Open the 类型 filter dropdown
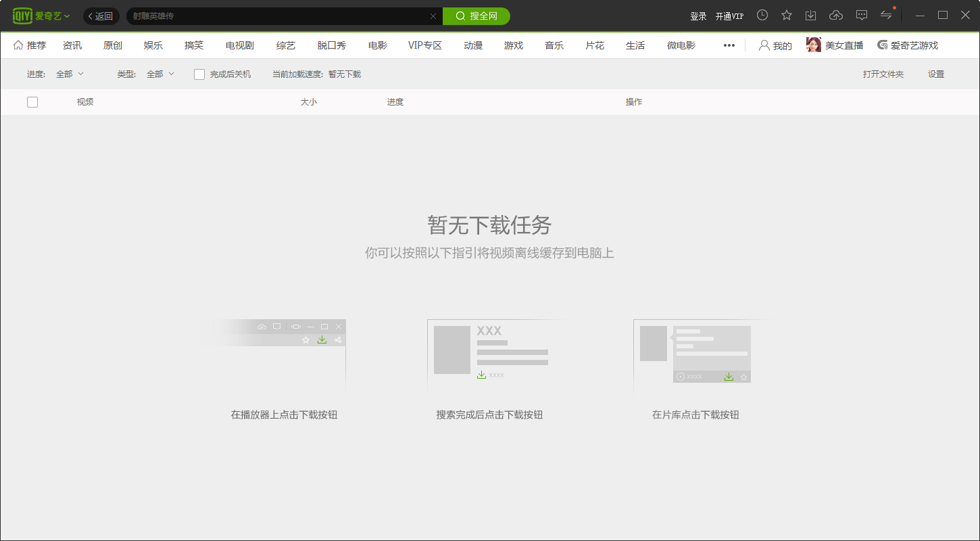Screen dimensions: 980x541 coord(159,74)
